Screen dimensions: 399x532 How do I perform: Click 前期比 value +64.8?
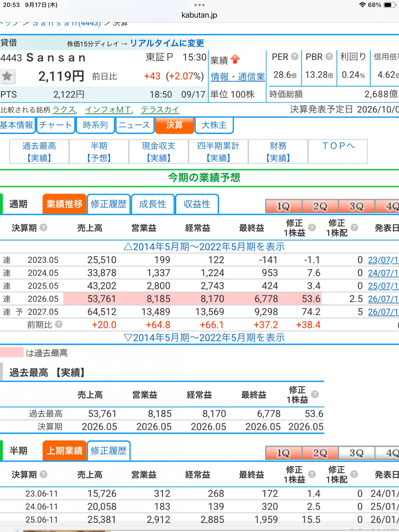(x=158, y=325)
